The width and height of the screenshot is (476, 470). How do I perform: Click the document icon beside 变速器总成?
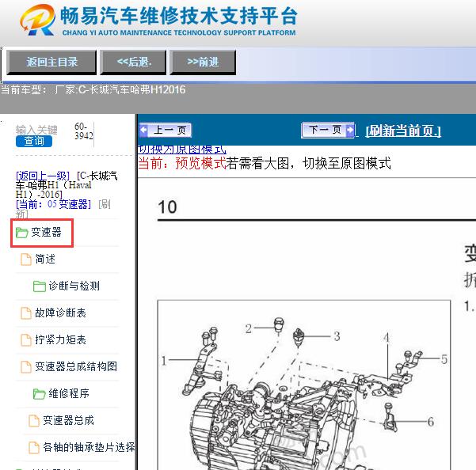tap(34, 421)
